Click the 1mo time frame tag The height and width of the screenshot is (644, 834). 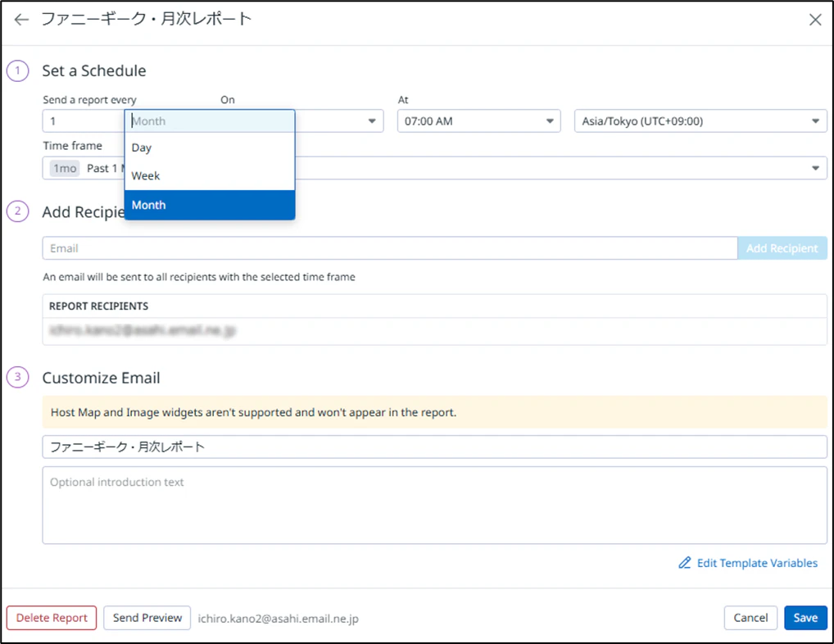coord(65,169)
